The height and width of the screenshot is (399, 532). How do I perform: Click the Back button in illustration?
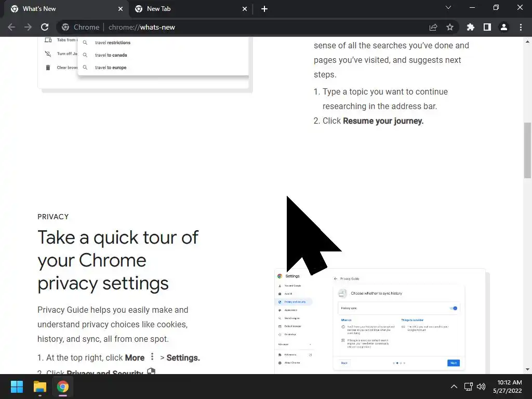pos(344,363)
